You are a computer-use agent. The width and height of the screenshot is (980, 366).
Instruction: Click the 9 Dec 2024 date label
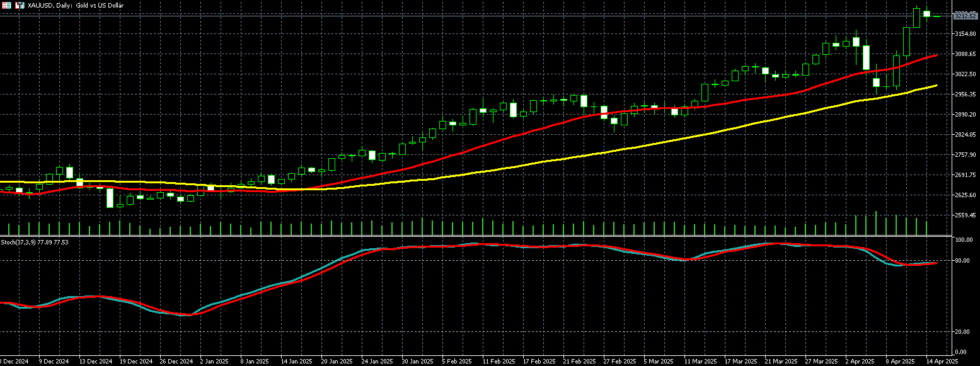(53, 362)
